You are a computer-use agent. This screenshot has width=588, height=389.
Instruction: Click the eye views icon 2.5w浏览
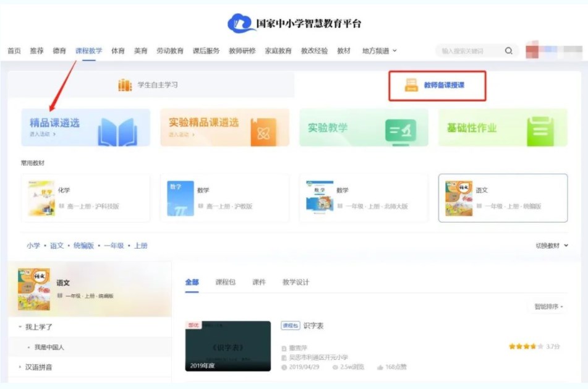(x=335, y=367)
